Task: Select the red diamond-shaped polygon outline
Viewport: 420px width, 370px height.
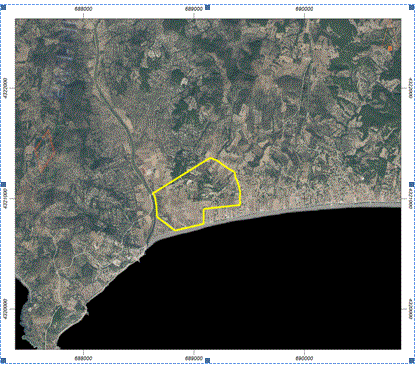Action: (44, 151)
